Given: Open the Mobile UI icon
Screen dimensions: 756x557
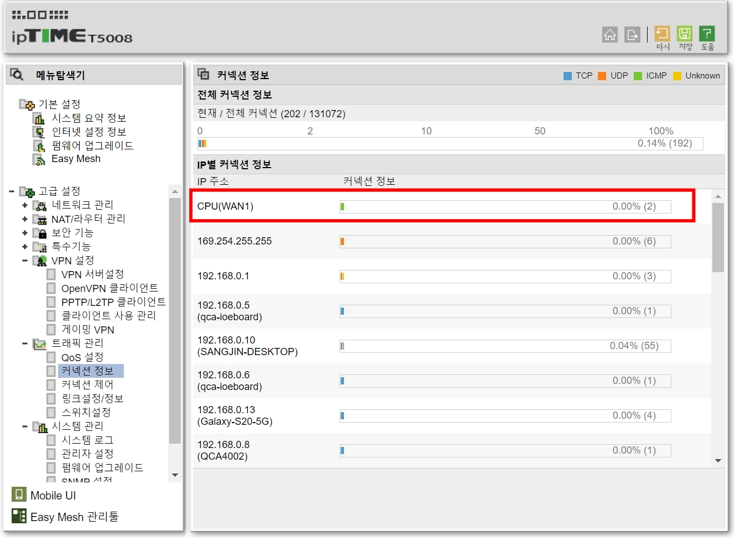Looking at the screenshot, I should pyautogui.click(x=19, y=494).
